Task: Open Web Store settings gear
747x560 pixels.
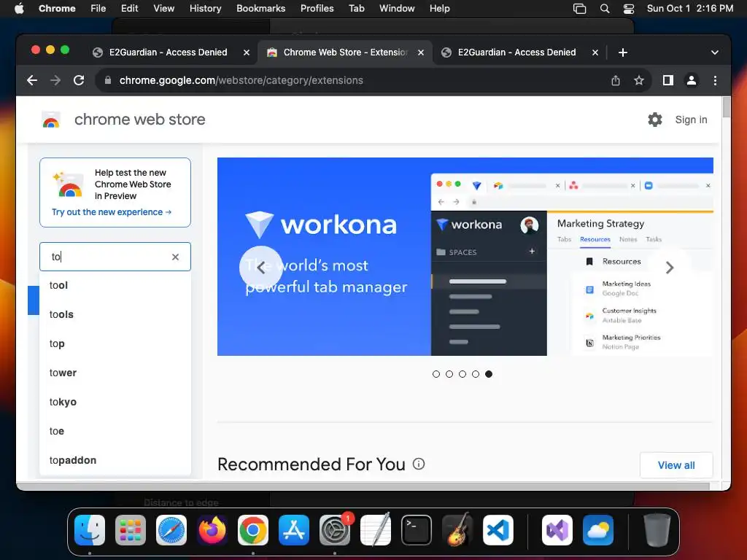Action: pos(655,120)
